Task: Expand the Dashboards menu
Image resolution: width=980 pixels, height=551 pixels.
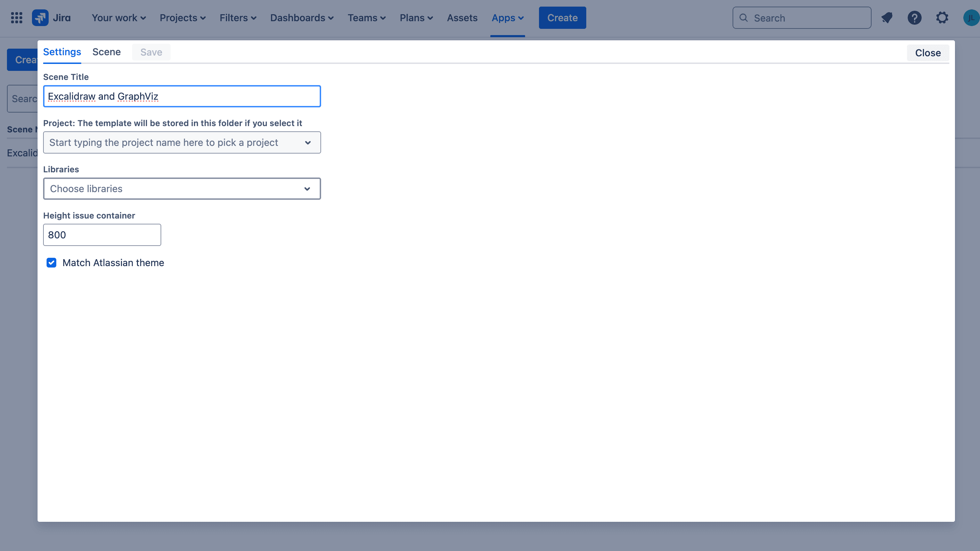Action: [x=302, y=18]
